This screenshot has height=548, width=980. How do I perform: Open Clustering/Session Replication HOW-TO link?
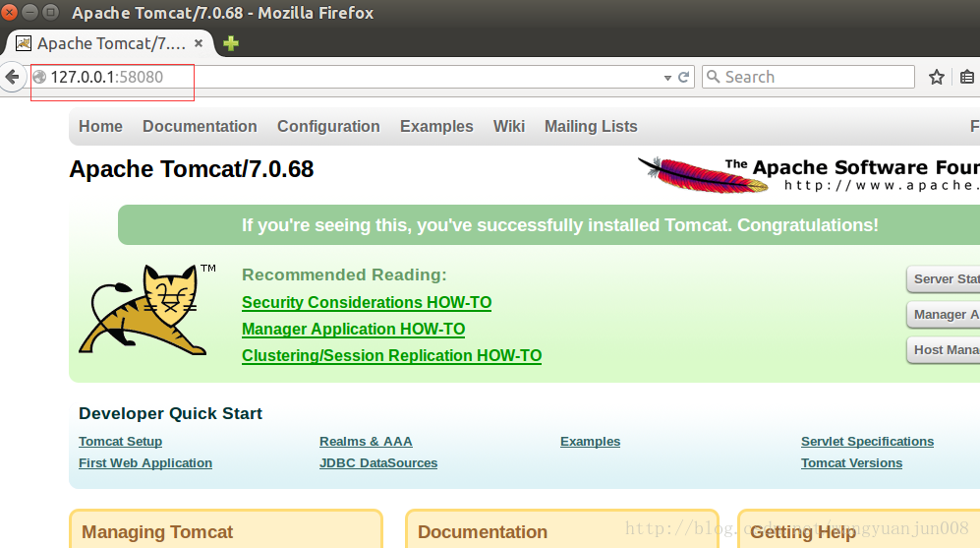pyautogui.click(x=391, y=355)
